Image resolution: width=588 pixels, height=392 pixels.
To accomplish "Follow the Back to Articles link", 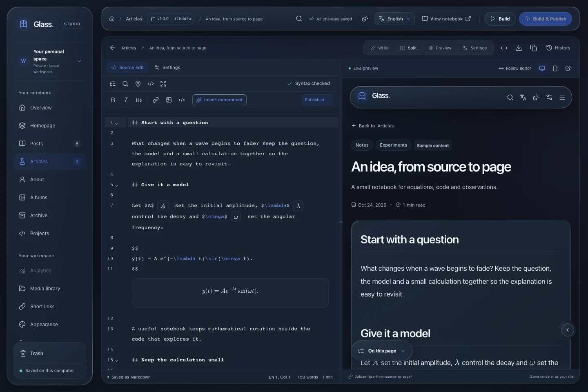I will [x=372, y=126].
